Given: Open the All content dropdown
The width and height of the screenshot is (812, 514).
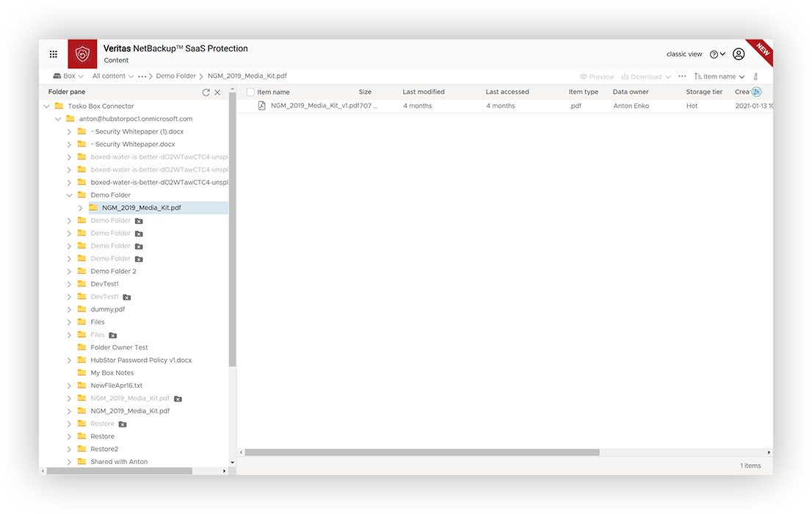Looking at the screenshot, I should point(113,76).
